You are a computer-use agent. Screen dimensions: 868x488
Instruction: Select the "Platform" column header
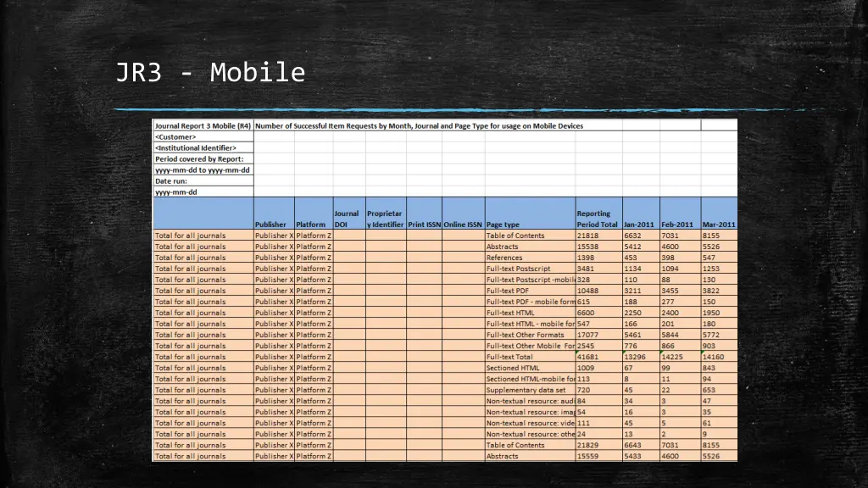point(314,213)
